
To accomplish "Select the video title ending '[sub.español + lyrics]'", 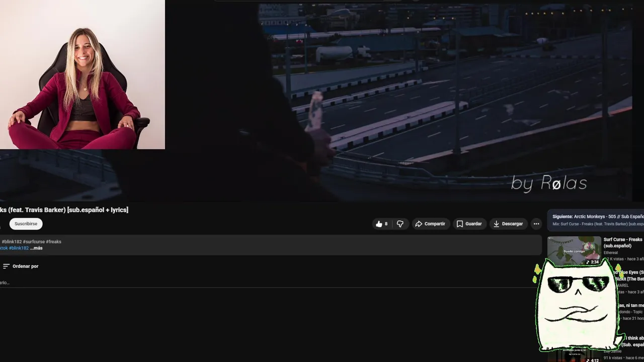I will [64, 210].
